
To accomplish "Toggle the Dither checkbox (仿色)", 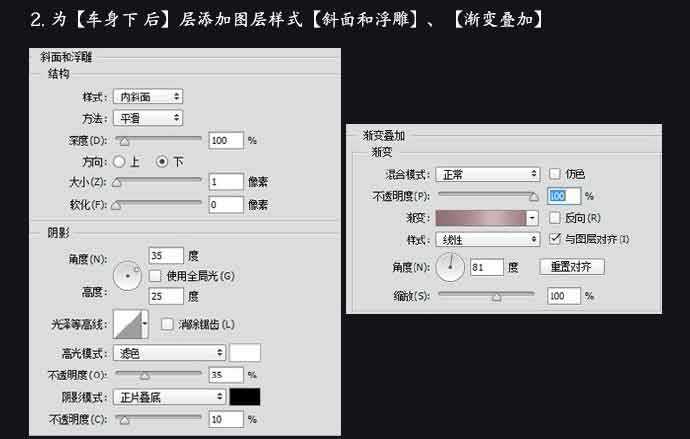I will click(x=555, y=175).
